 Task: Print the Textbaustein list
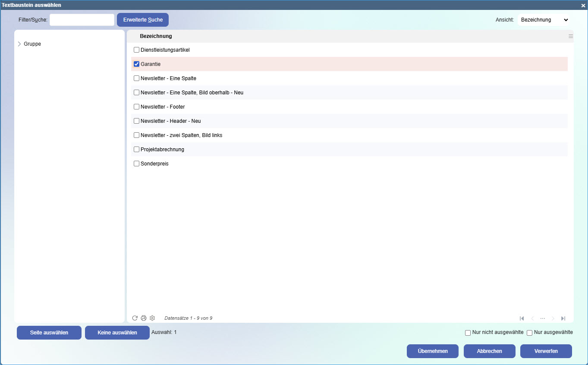[x=144, y=318]
